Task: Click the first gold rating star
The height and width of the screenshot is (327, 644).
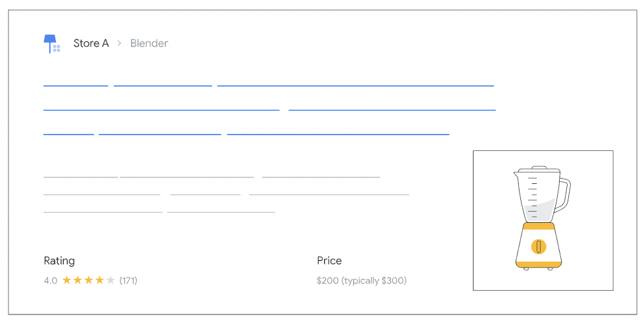Action: [67, 280]
